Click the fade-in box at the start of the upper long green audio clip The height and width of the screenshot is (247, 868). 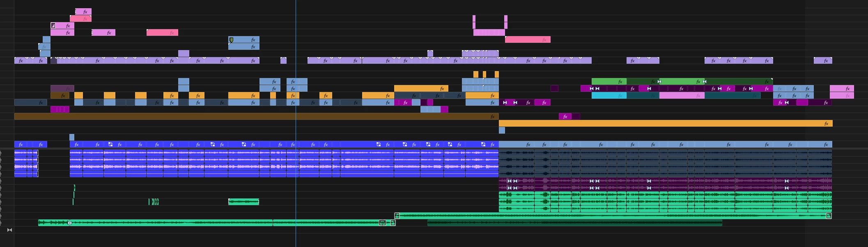click(397, 216)
